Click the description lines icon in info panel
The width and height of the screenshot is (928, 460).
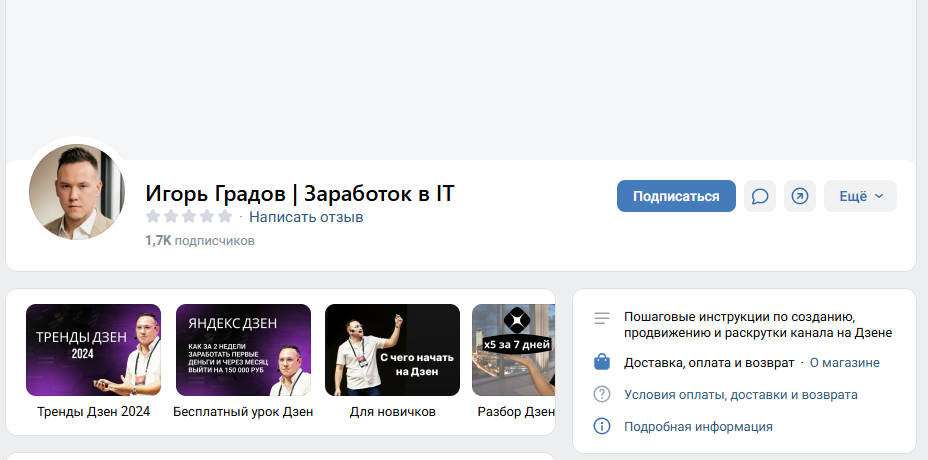coord(601,319)
